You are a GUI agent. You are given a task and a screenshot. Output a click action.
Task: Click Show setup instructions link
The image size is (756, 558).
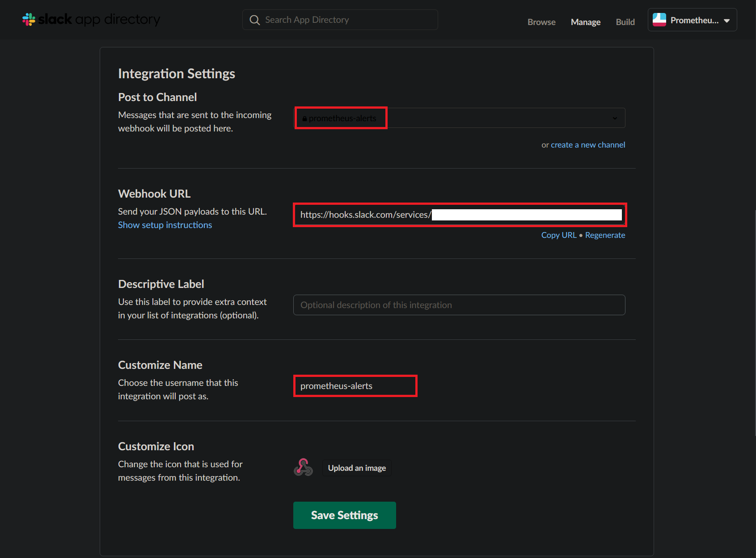click(x=165, y=225)
